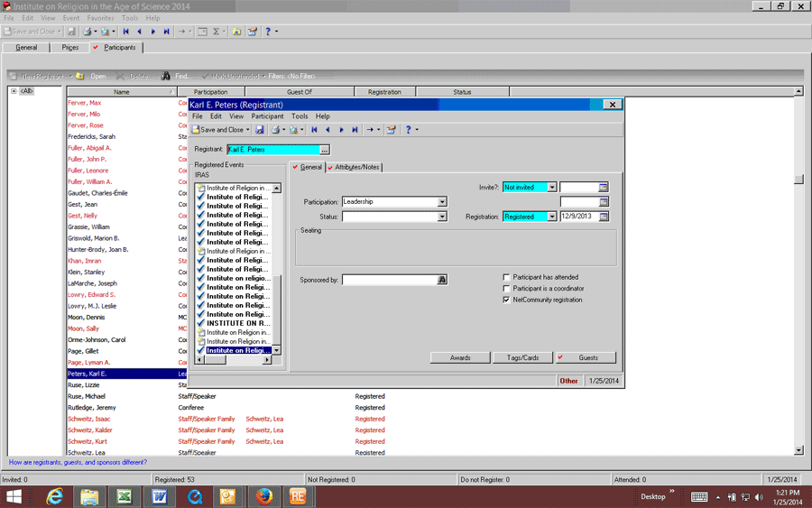The width and height of the screenshot is (812, 508).
Task: Go to first record in registrant dialog
Action: point(314,130)
